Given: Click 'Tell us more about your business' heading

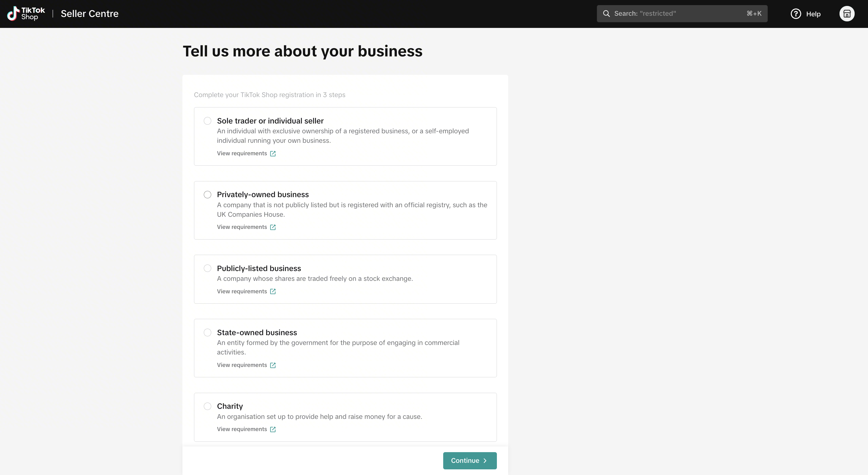Looking at the screenshot, I should click(x=303, y=51).
